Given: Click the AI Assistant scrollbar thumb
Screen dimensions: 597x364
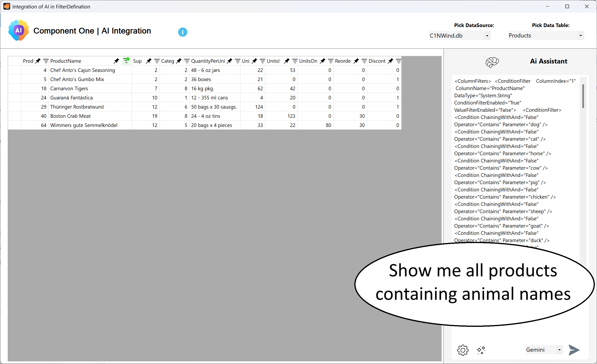Looking at the screenshot, I should [583, 96].
